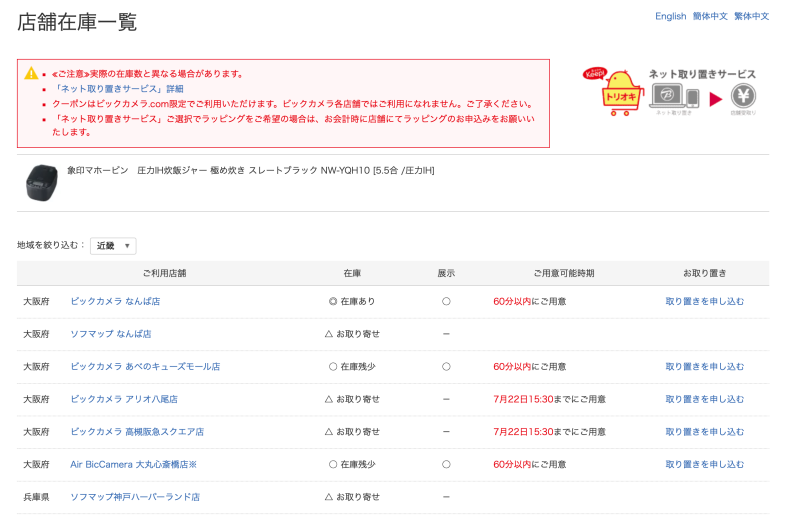The image size is (800, 526).
Task: Click 7月22日15:30までにご用意 for 高槻阪急スクエア店
Action: [549, 432]
